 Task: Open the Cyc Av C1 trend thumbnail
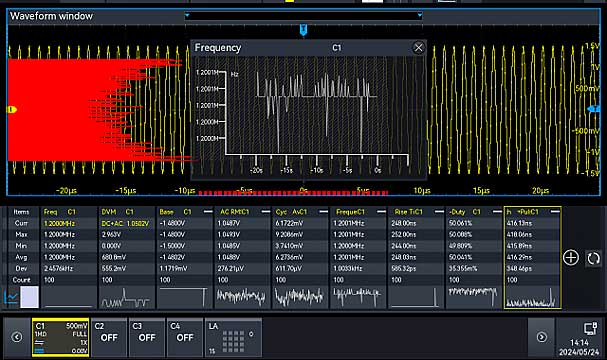click(x=300, y=297)
